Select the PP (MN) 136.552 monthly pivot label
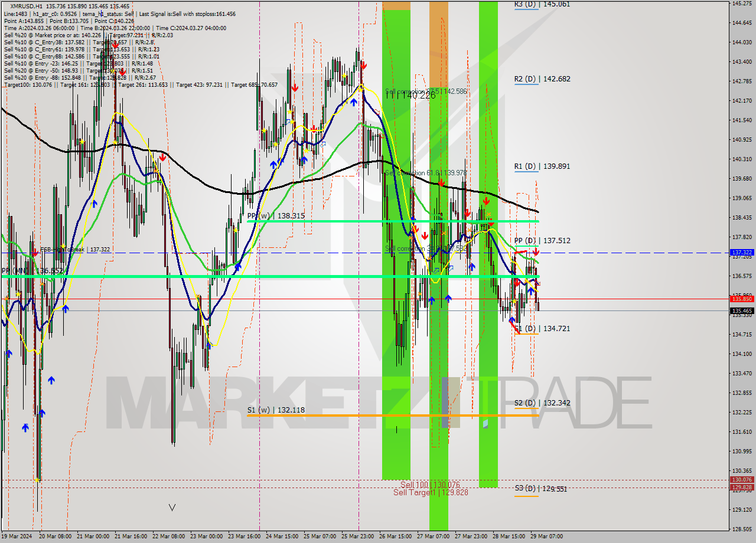 tap(32, 271)
